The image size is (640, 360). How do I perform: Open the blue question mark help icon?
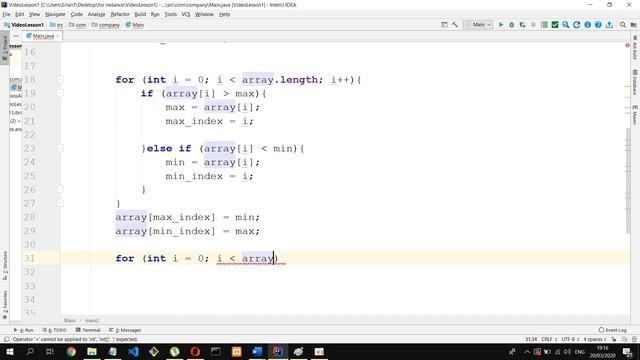[x=598, y=25]
